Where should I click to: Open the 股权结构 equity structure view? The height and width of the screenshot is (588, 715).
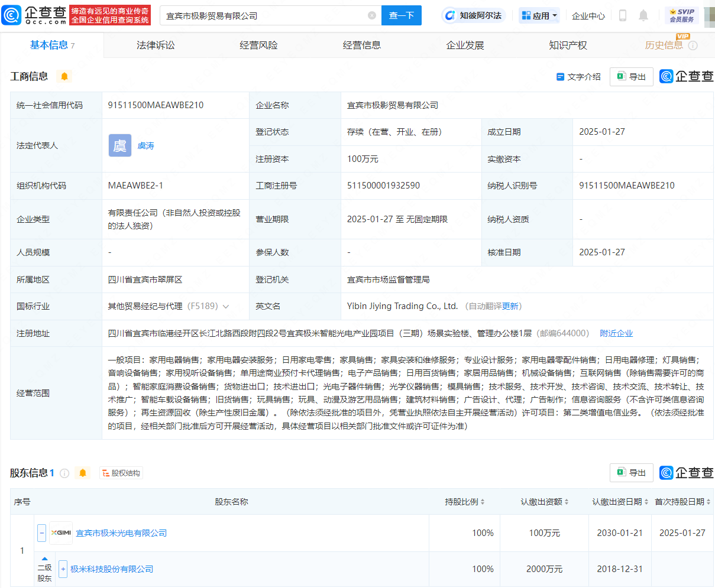click(121, 473)
